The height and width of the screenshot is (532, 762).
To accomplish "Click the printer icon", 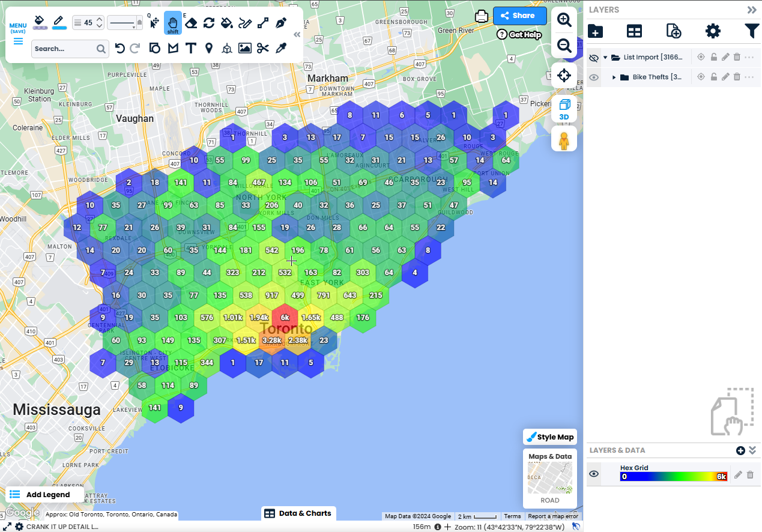I will click(x=482, y=16).
